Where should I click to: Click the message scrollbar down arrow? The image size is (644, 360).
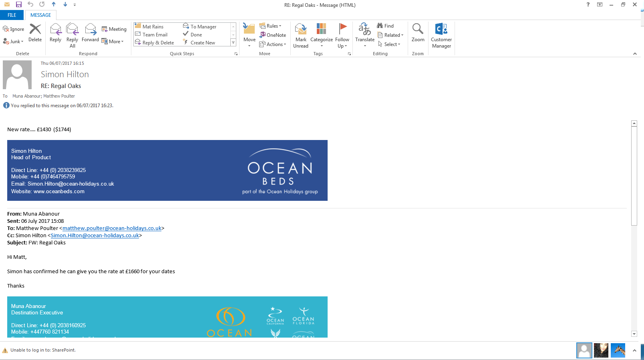(634, 334)
